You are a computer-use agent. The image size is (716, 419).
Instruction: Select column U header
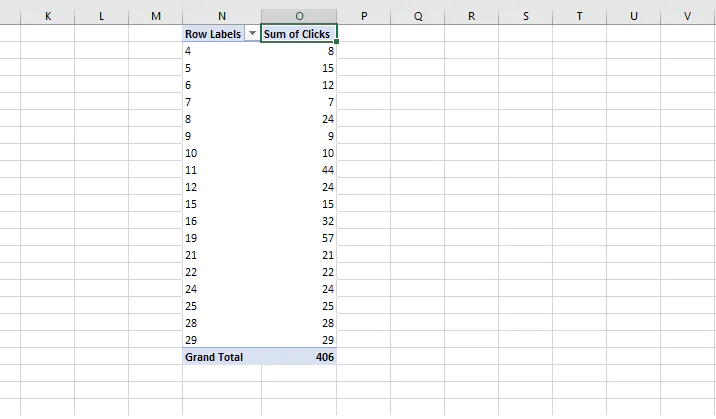(634, 16)
